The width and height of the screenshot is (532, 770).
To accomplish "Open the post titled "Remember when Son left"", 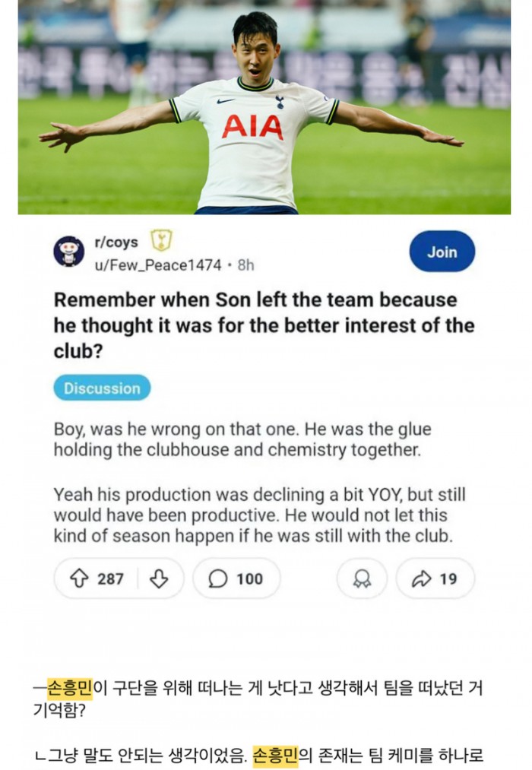I will coord(264,325).
